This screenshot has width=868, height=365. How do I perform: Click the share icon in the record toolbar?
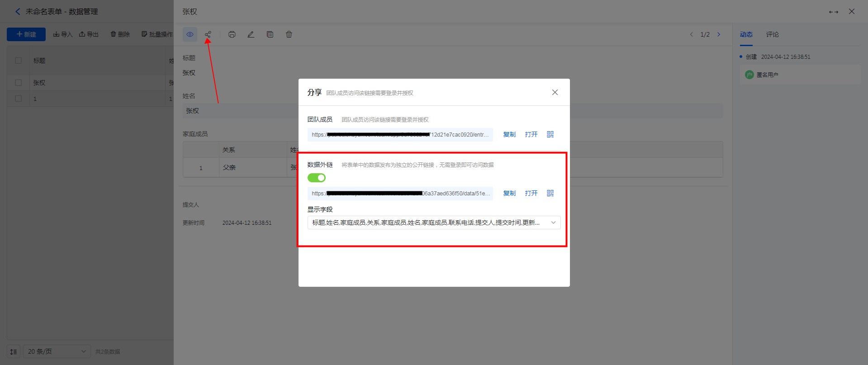[x=208, y=34]
